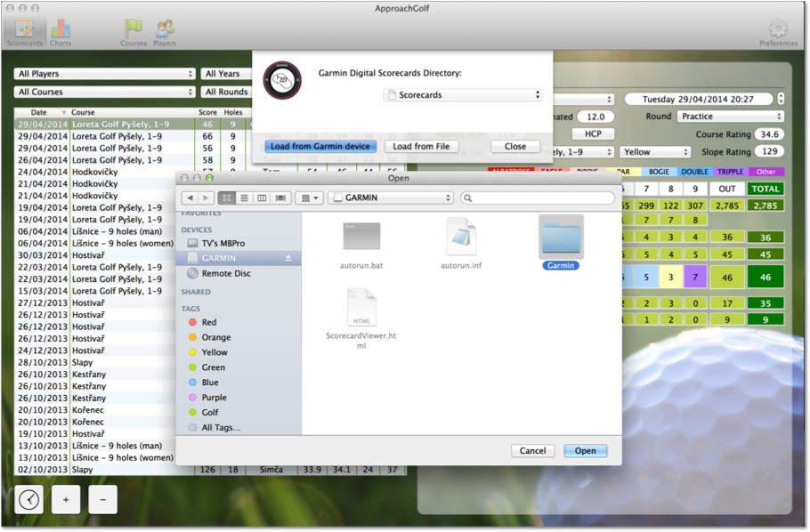Screen dimensions: 810x532
Task: Open the Round type Practice dropdown
Action: (731, 117)
